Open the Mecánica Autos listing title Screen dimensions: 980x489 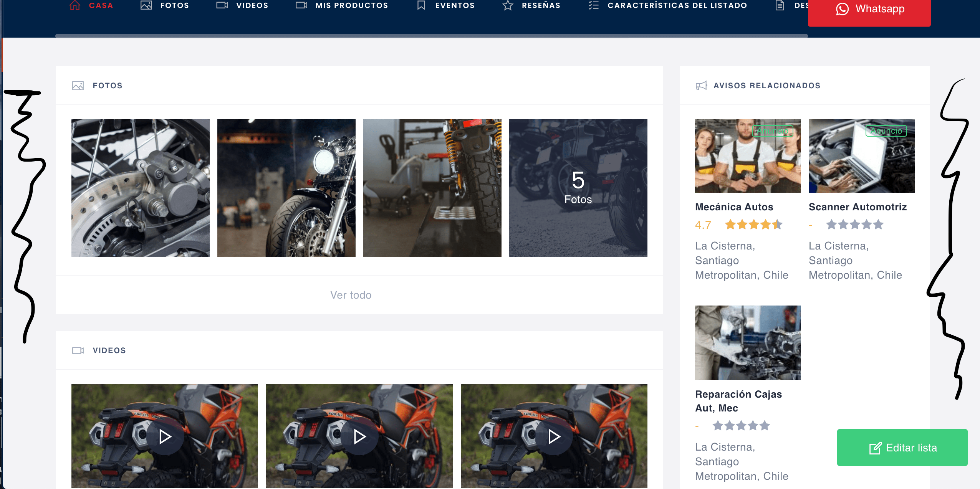(x=734, y=207)
